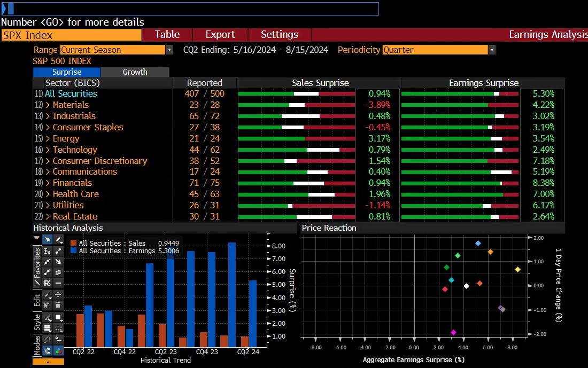588x368 pixels.
Task: Click the edit favorites pencil icon
Action: pyautogui.click(x=37, y=283)
